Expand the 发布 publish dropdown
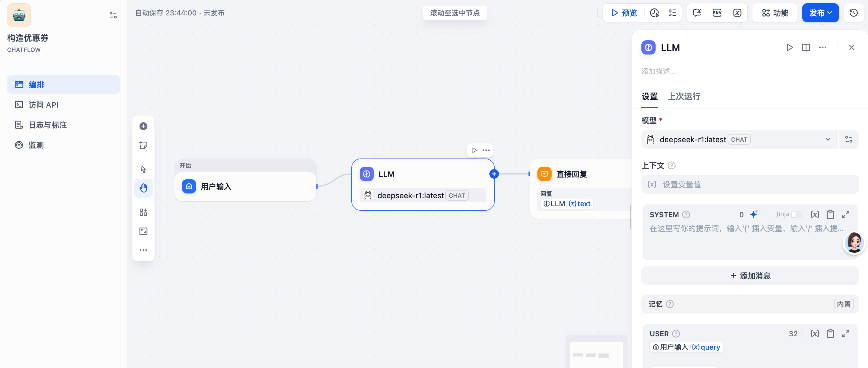868x368 pixels. [820, 13]
